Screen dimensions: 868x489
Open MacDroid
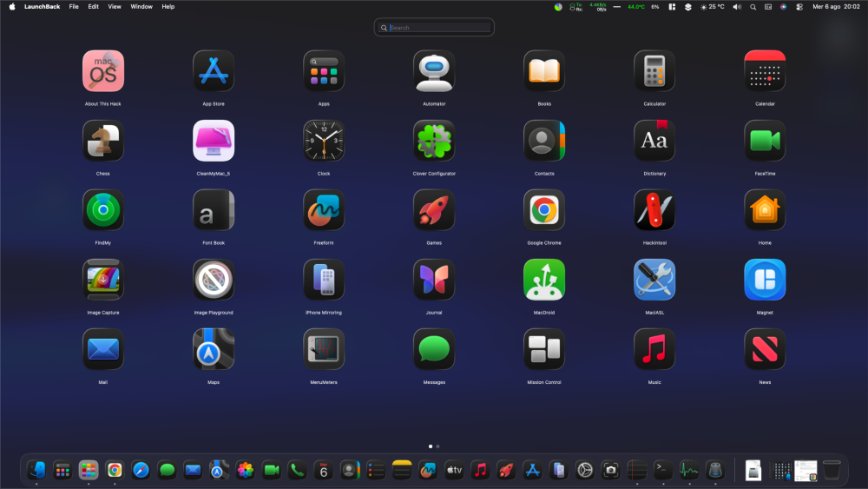(x=544, y=280)
